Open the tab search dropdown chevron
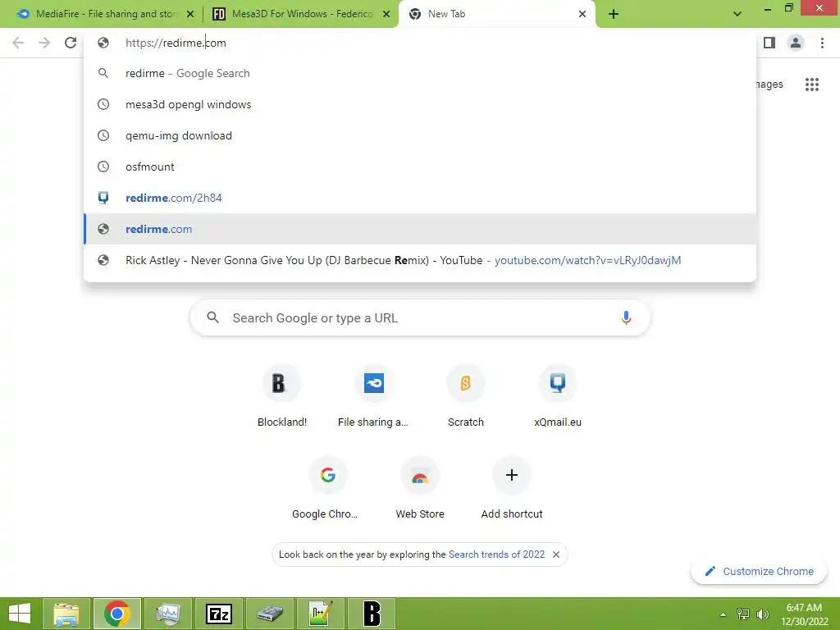This screenshot has width=840, height=630. tap(737, 14)
